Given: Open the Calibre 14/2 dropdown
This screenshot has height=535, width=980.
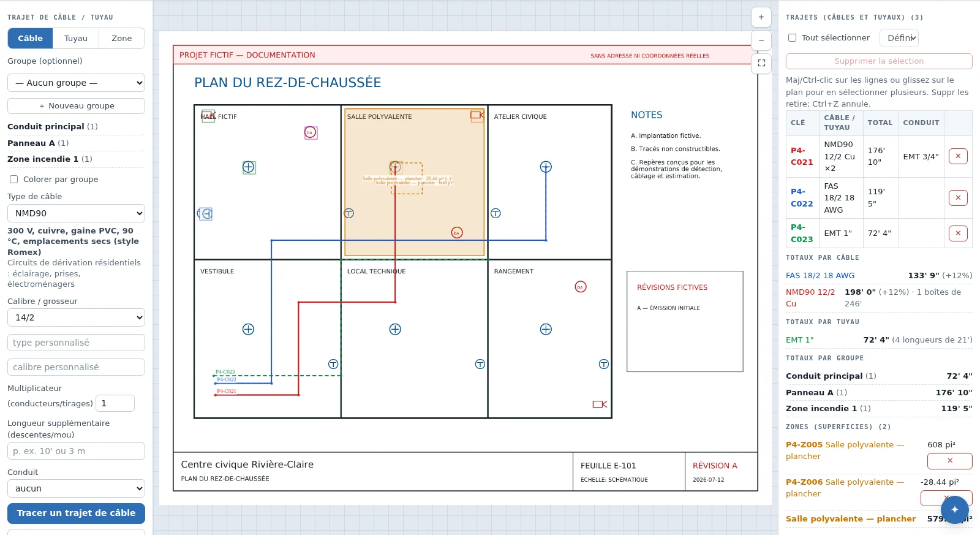Looking at the screenshot, I should click(76, 317).
